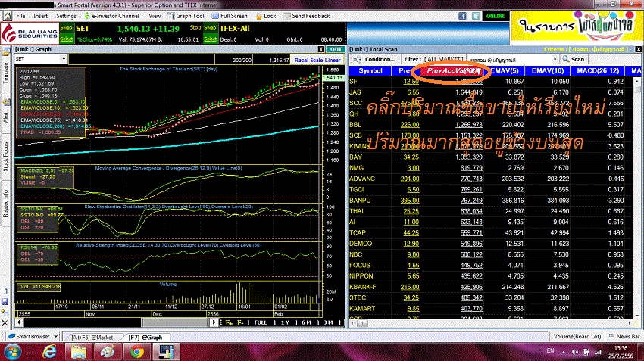Open the Alert side tab
This screenshot has height=361, width=644.
click(x=5, y=117)
